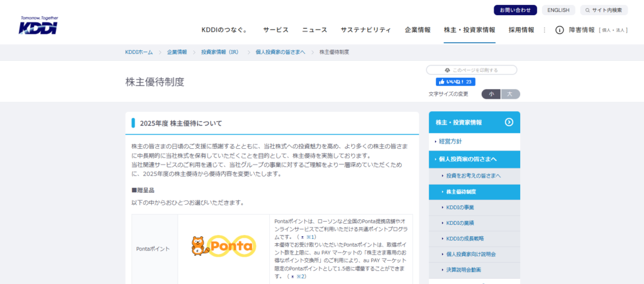The width and height of the screenshot is (644, 284).
Task: Click 株主・投資家情報 sidebar header
Action: pyautogui.click(x=474, y=122)
